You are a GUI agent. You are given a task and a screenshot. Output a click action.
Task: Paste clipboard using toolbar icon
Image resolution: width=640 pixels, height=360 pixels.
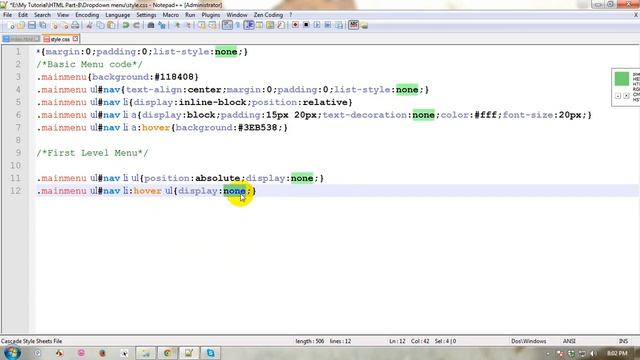(x=111, y=25)
